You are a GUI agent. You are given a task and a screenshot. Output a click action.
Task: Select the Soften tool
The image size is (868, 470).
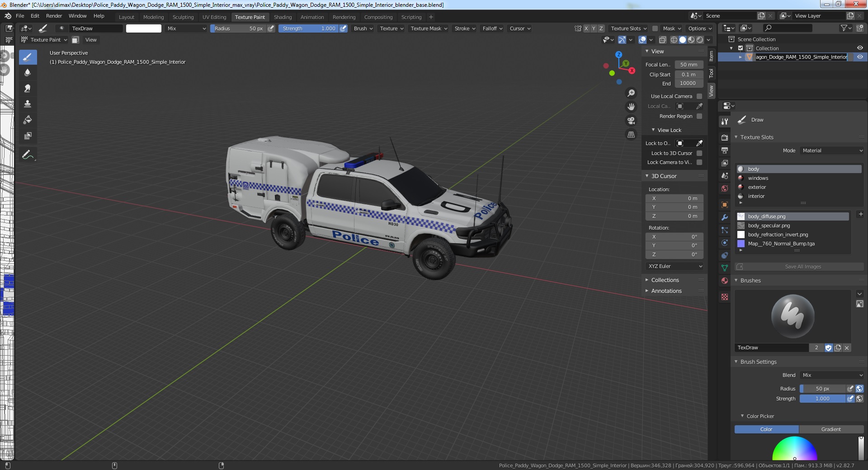click(x=28, y=73)
